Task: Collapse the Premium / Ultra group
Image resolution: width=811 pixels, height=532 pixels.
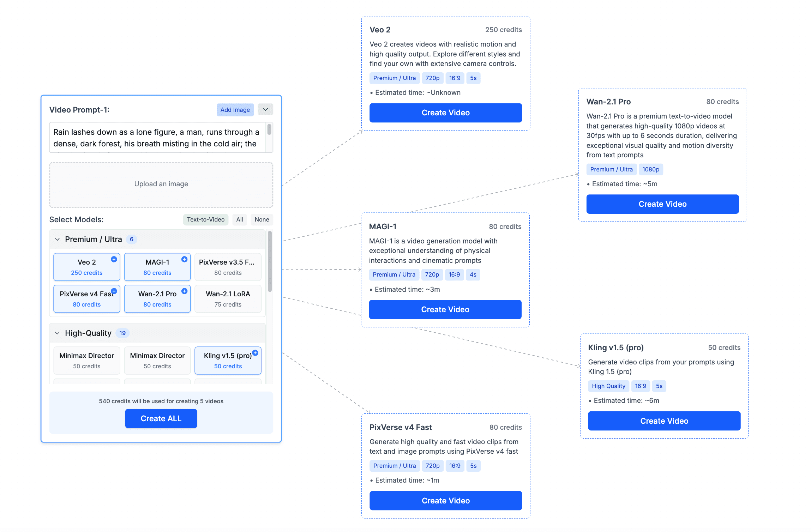Action: (x=58, y=240)
